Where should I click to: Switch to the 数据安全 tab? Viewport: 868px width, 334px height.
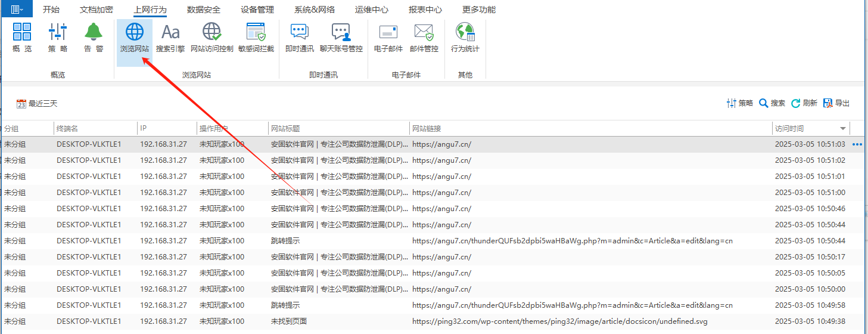pyautogui.click(x=203, y=10)
